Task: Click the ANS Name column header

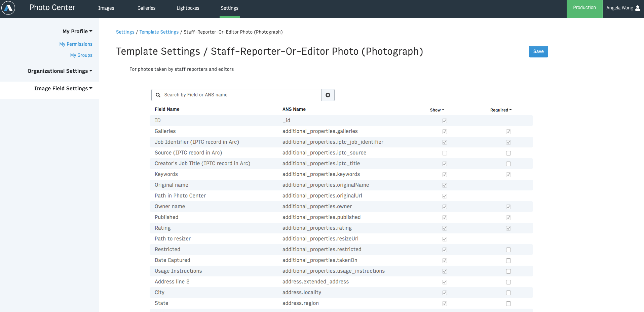Action: coord(294,109)
